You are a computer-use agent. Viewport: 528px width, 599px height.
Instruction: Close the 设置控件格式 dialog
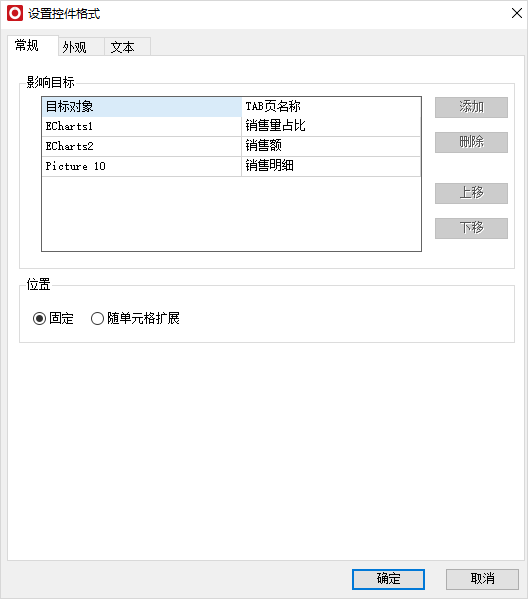point(517,13)
